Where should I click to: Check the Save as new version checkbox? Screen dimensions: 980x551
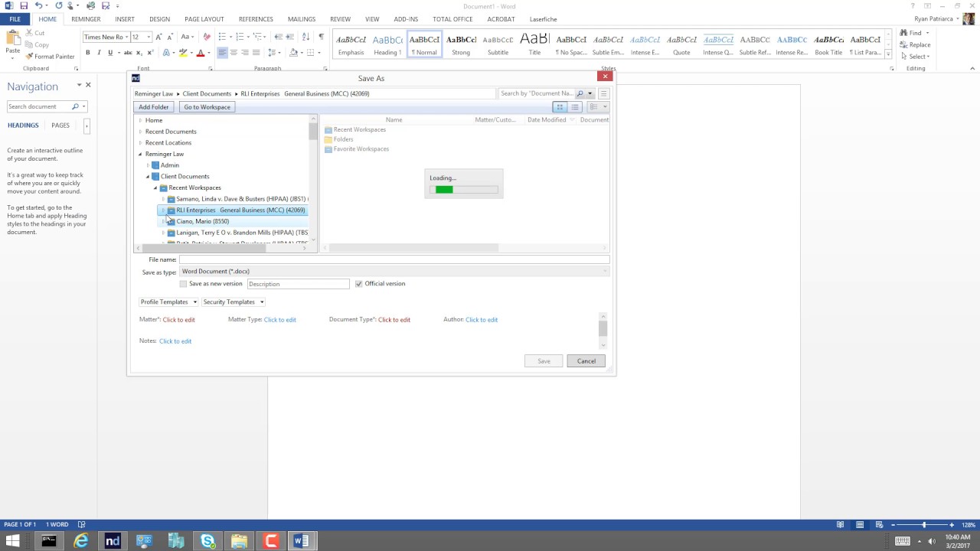pos(183,284)
